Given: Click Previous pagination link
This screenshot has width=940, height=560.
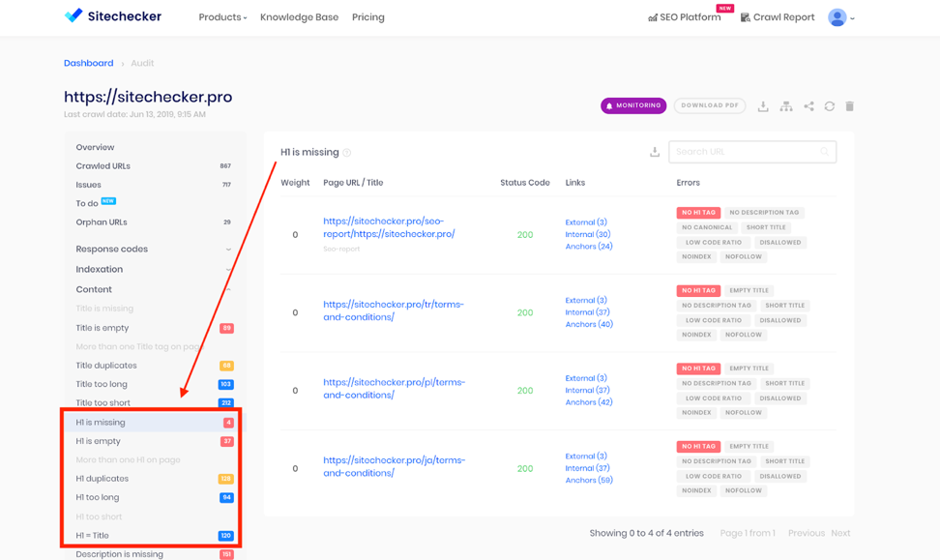Looking at the screenshot, I should tap(806, 533).
